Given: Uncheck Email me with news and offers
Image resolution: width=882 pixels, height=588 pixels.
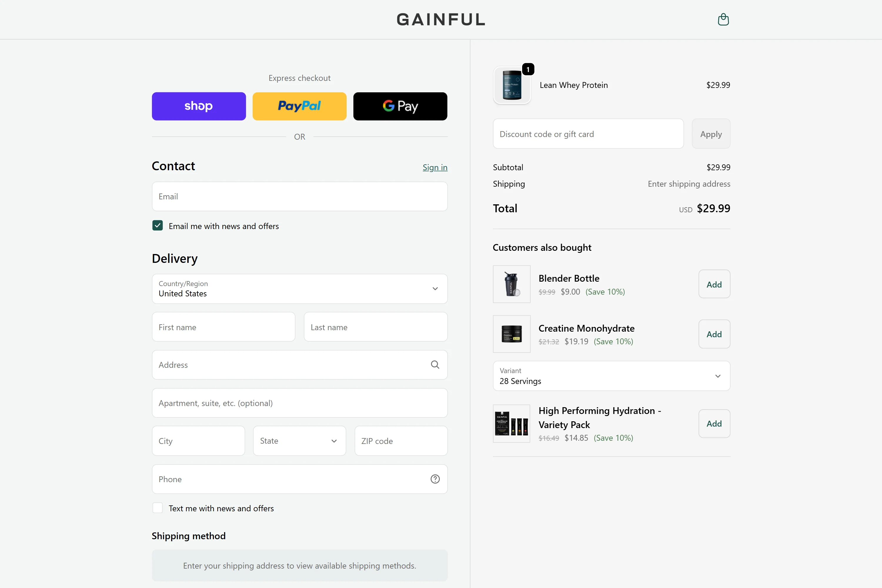Looking at the screenshot, I should tap(158, 226).
